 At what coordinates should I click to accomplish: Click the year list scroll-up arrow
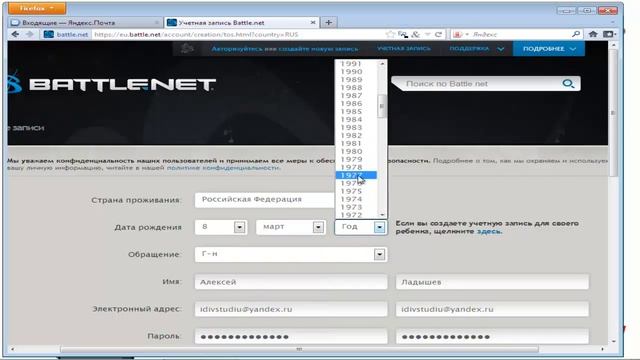click(382, 64)
